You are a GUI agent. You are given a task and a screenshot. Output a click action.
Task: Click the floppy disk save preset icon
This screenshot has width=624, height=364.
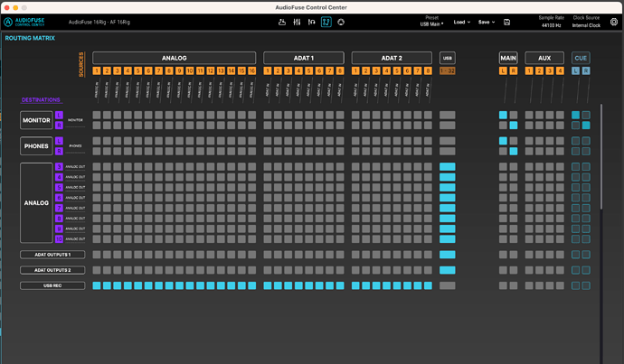[506, 23]
